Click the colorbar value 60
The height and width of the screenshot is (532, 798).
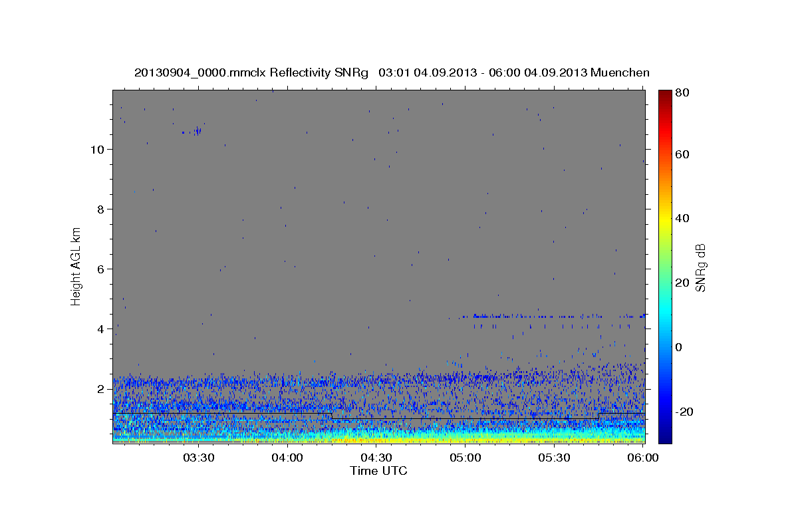[x=684, y=154]
